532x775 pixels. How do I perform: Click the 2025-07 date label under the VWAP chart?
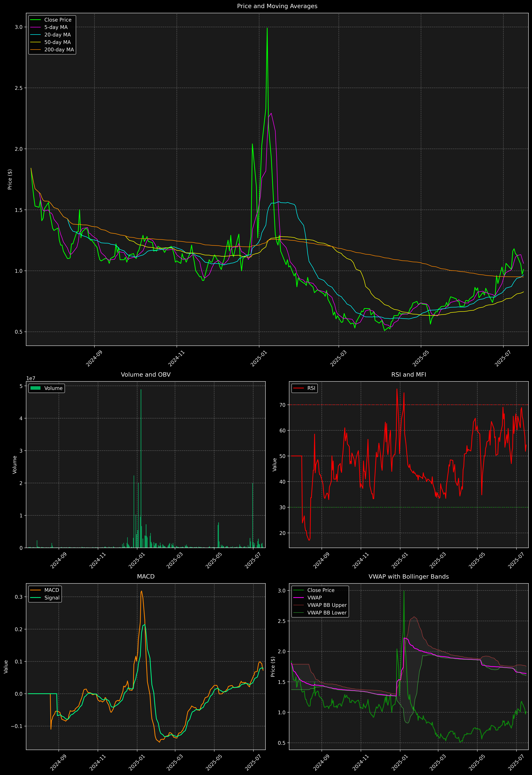point(516,762)
